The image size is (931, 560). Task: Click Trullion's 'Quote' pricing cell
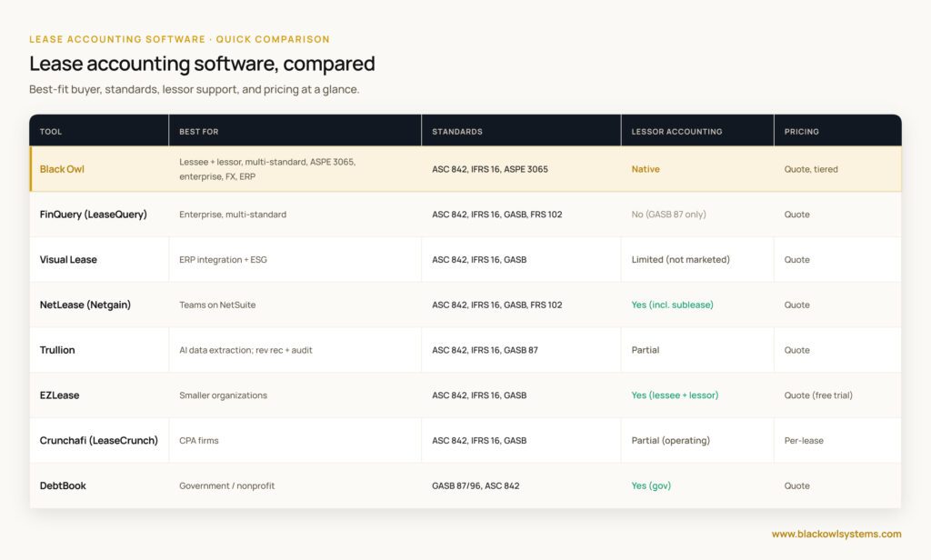796,350
